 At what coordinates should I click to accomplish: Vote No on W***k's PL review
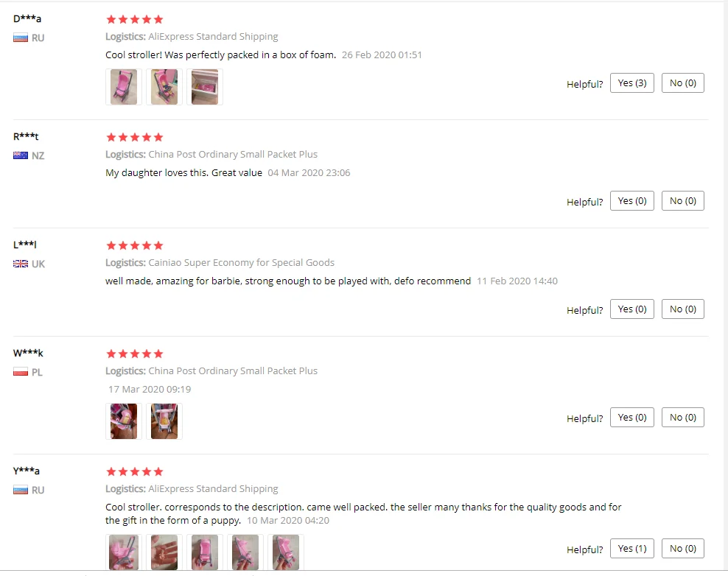coord(683,417)
